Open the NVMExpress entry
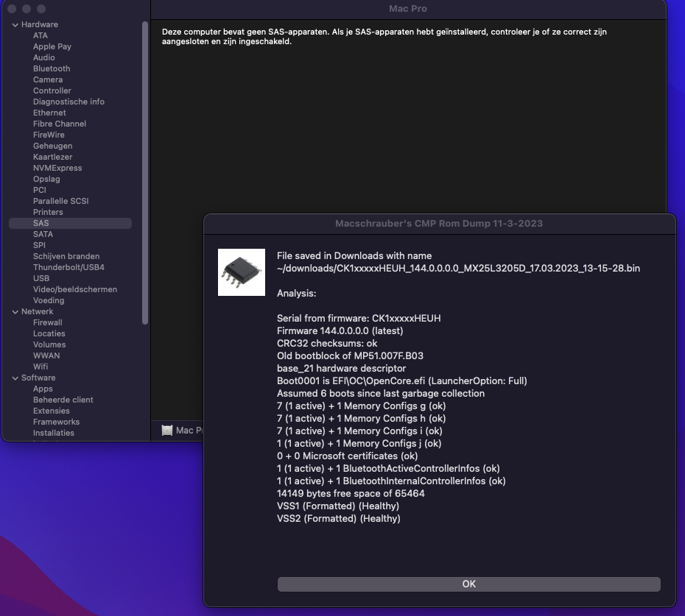This screenshot has width=685, height=616. (57, 168)
